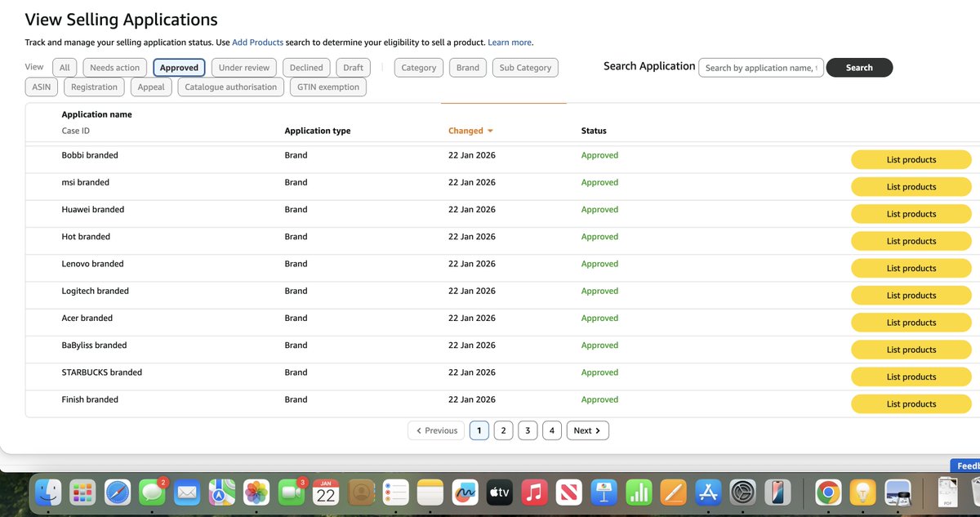Open Reminders app in dock
Screen dimensions: 980x517
(395, 492)
